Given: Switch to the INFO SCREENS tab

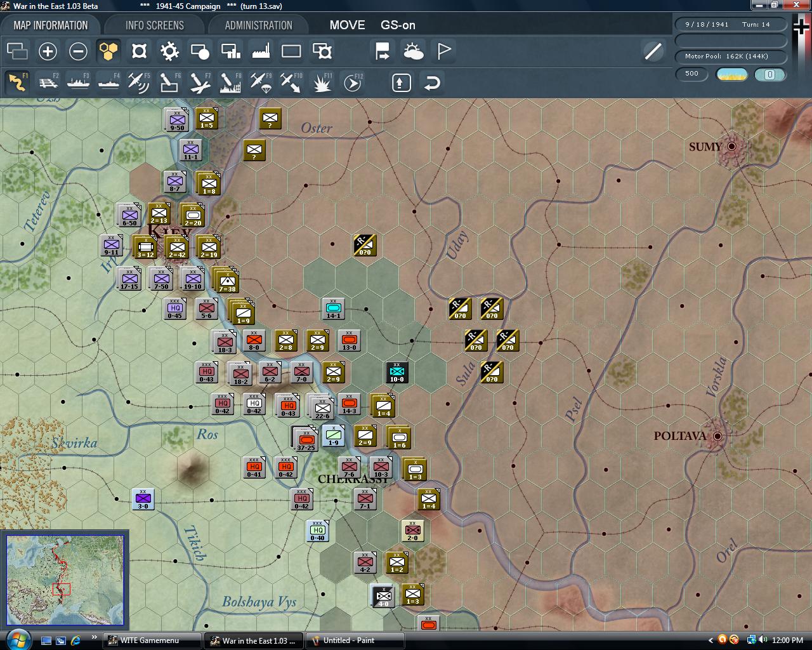Looking at the screenshot, I should [154, 25].
